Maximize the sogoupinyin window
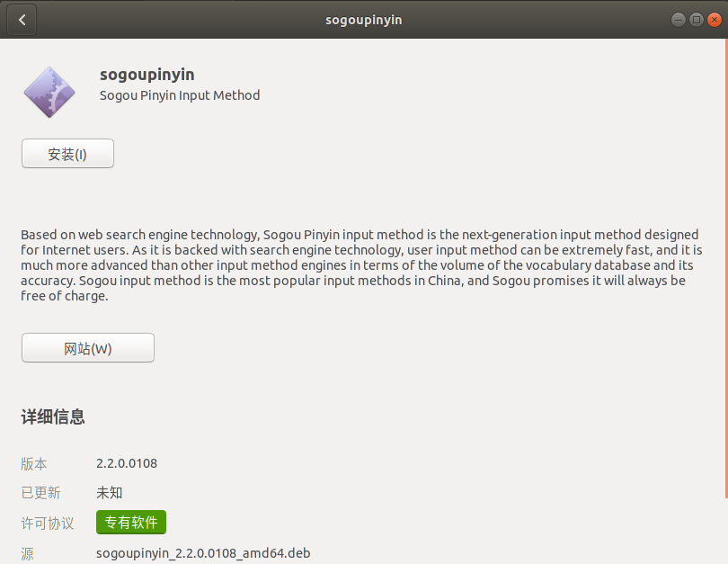 point(695,20)
